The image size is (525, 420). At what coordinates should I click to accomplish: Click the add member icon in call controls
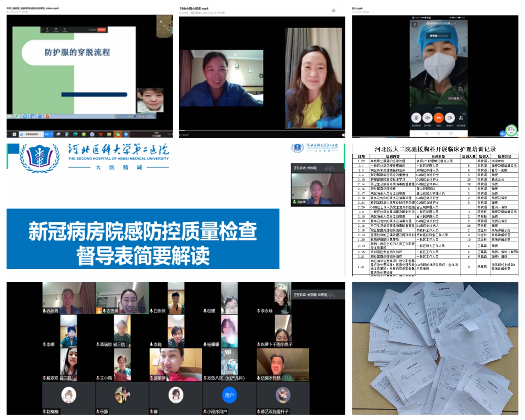(x=461, y=118)
